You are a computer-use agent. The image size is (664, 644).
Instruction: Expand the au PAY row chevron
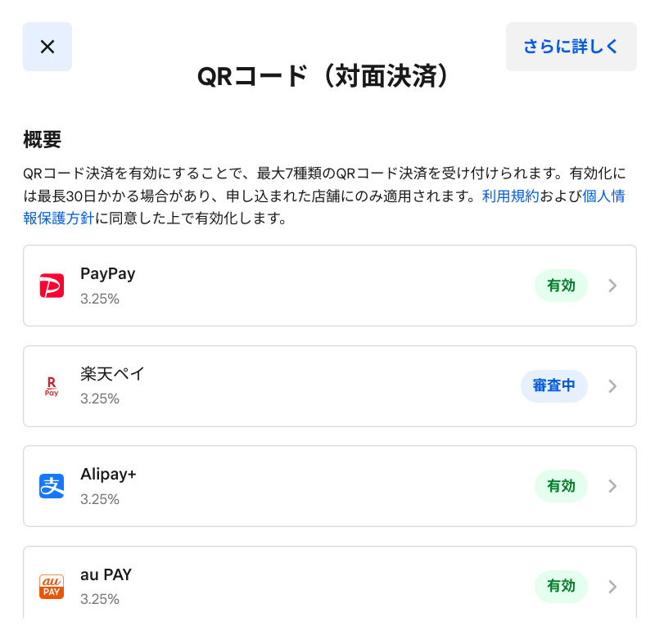pyautogui.click(x=612, y=587)
